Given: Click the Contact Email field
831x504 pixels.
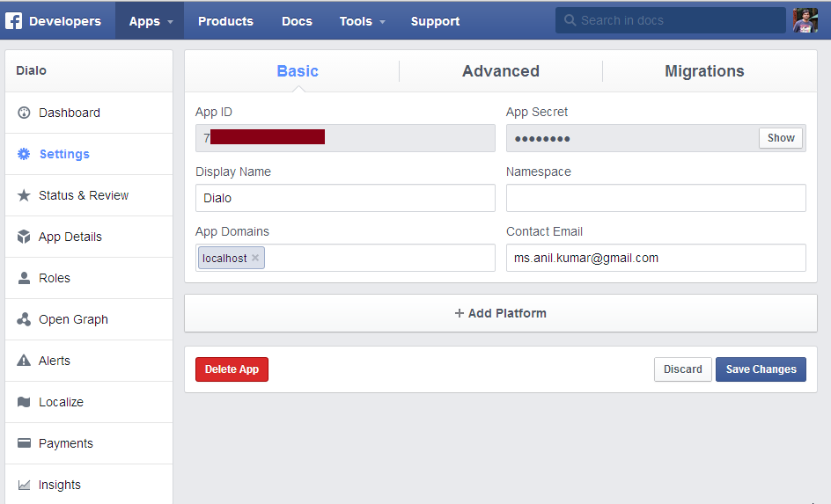Looking at the screenshot, I should click(x=656, y=258).
